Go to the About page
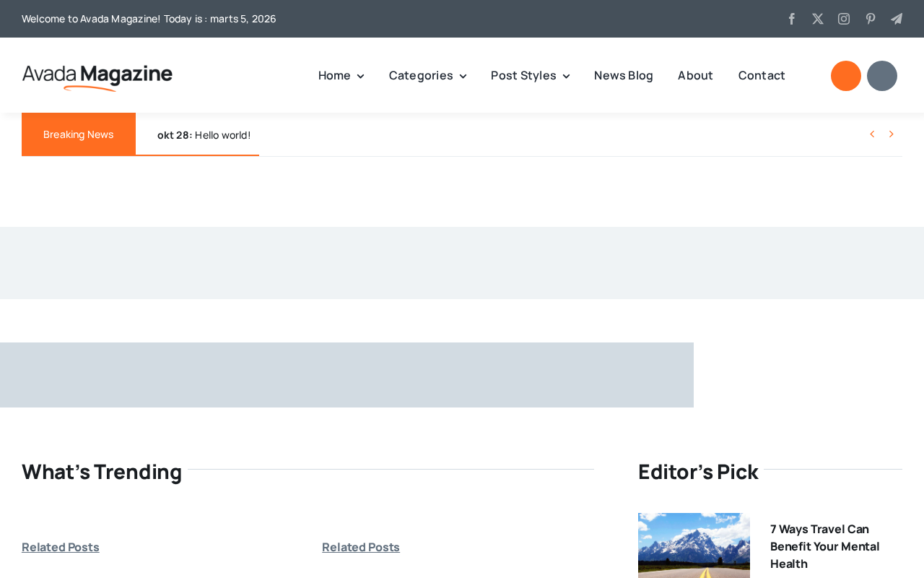 click(x=695, y=75)
